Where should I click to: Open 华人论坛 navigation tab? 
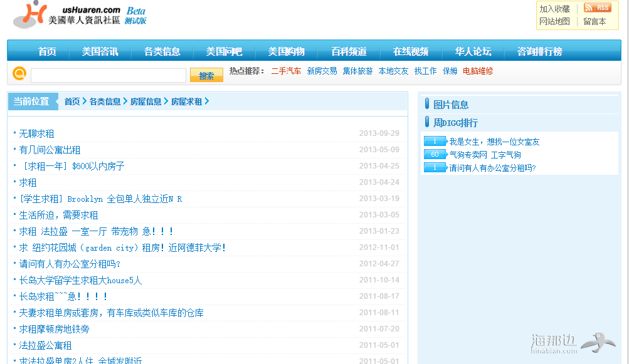point(473,51)
